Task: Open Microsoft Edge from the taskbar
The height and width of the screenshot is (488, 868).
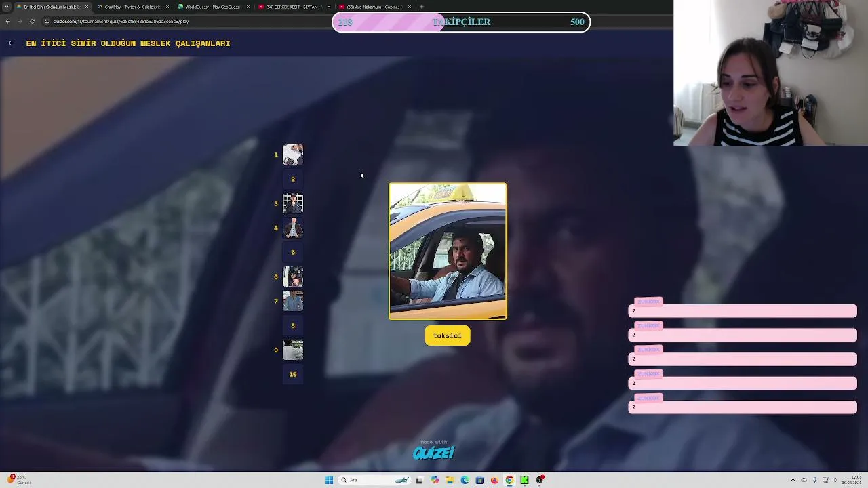Action: click(x=465, y=480)
